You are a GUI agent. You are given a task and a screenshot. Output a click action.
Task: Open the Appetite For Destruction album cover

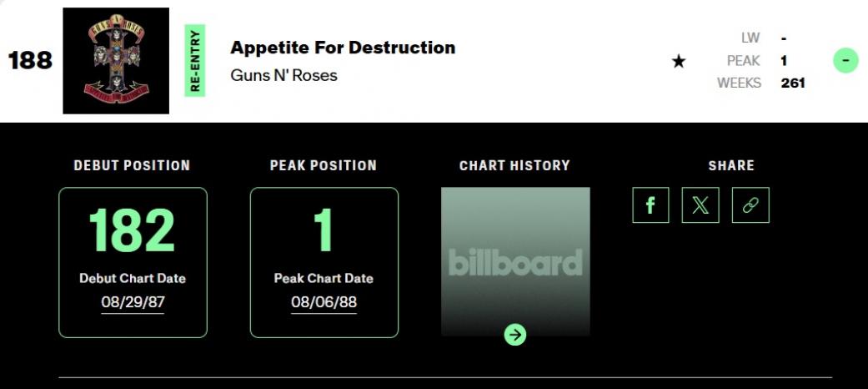tap(116, 61)
